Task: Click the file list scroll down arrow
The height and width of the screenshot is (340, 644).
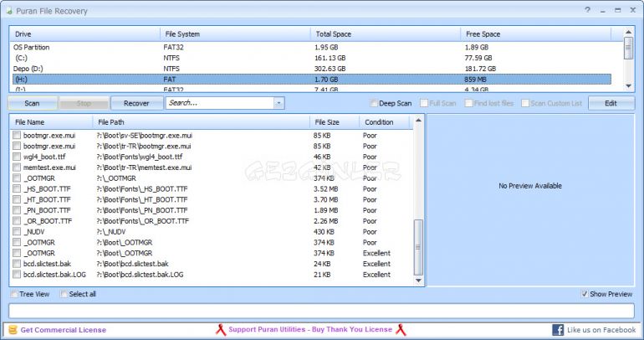Action: click(418, 281)
